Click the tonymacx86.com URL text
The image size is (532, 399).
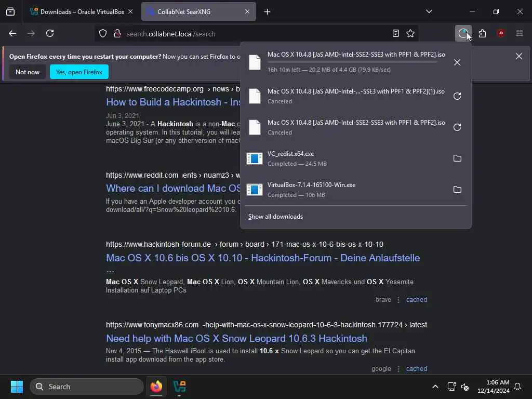pos(152,325)
